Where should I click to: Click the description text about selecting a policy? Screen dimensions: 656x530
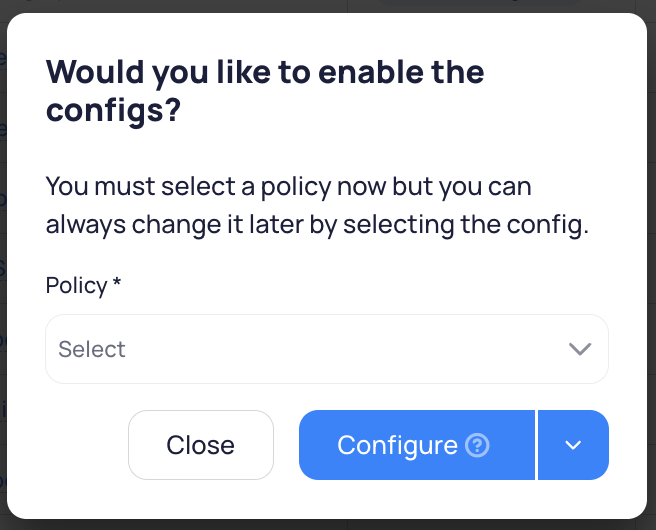pos(317,205)
